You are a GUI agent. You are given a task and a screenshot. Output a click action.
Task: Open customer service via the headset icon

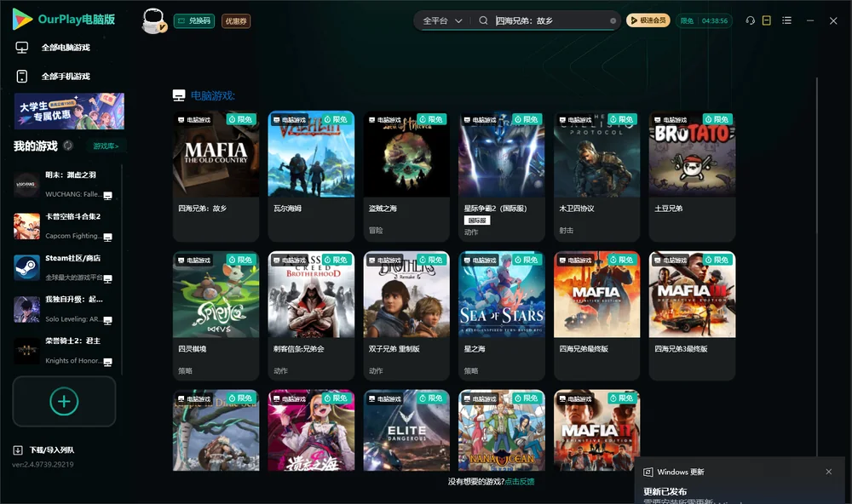point(751,20)
